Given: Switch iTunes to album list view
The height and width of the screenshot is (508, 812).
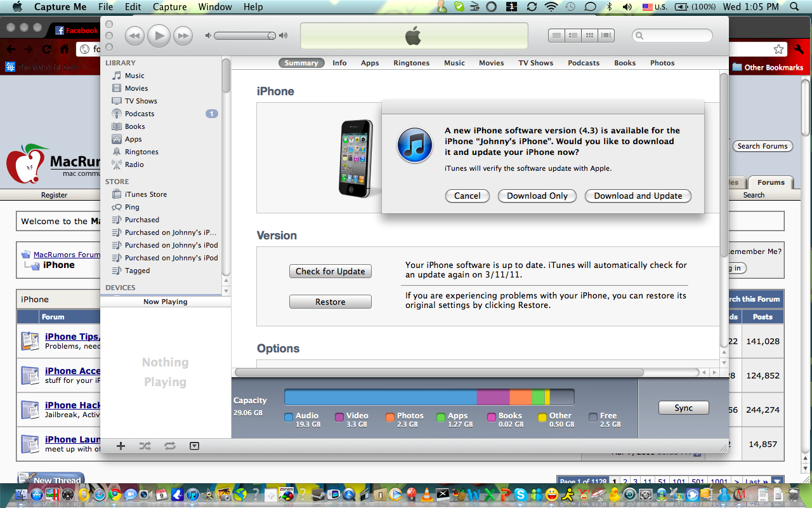Looking at the screenshot, I should tap(573, 36).
